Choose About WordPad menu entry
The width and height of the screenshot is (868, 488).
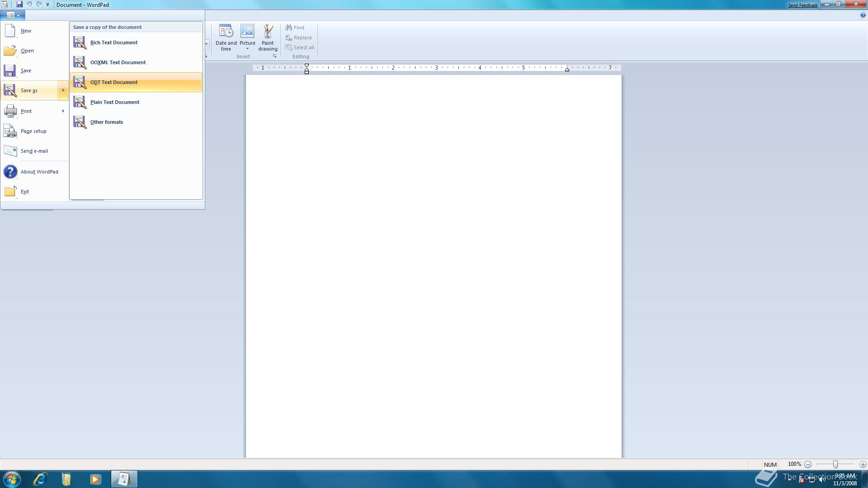coord(35,172)
